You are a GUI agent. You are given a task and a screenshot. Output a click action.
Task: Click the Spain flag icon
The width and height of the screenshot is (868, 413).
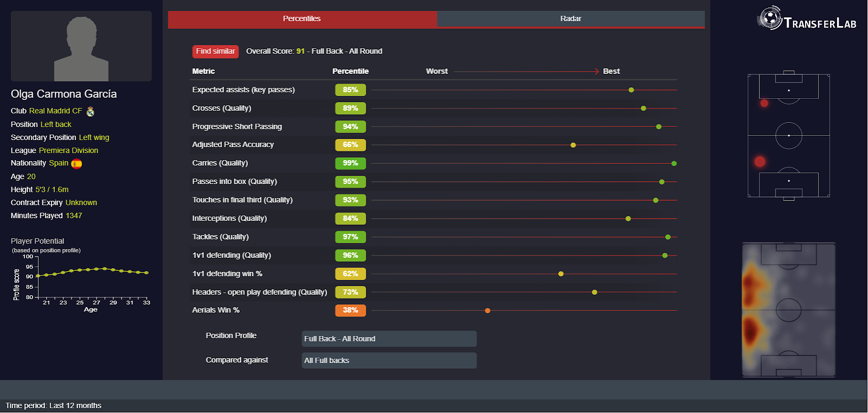pyautogui.click(x=76, y=163)
